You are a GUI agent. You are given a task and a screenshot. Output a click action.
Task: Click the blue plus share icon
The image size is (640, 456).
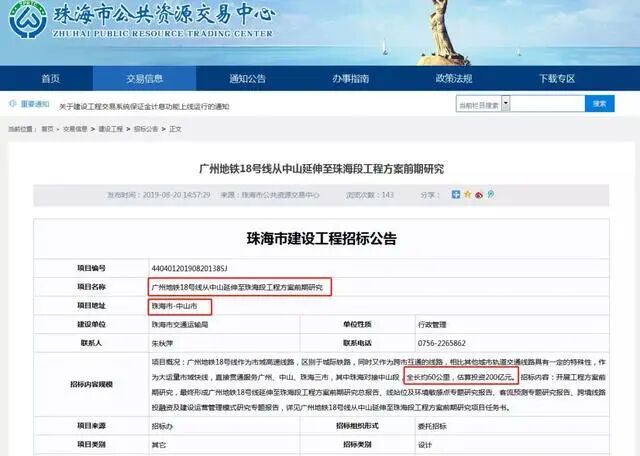coord(456,194)
